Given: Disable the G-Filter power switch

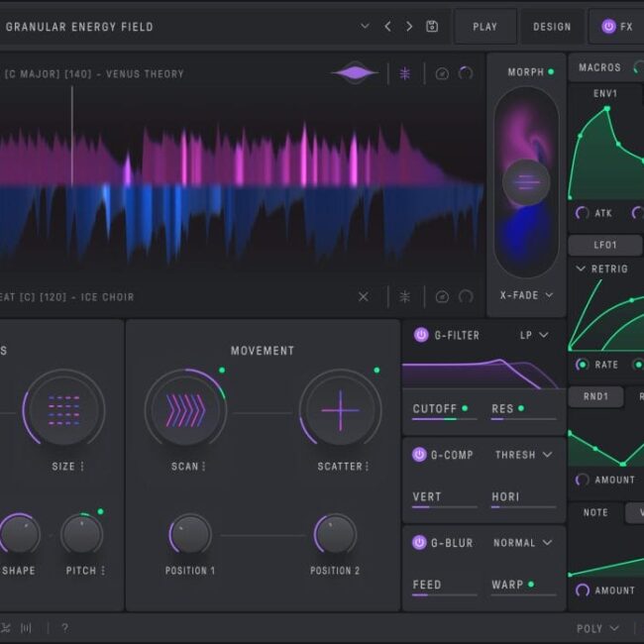Looking at the screenshot, I should [421, 335].
